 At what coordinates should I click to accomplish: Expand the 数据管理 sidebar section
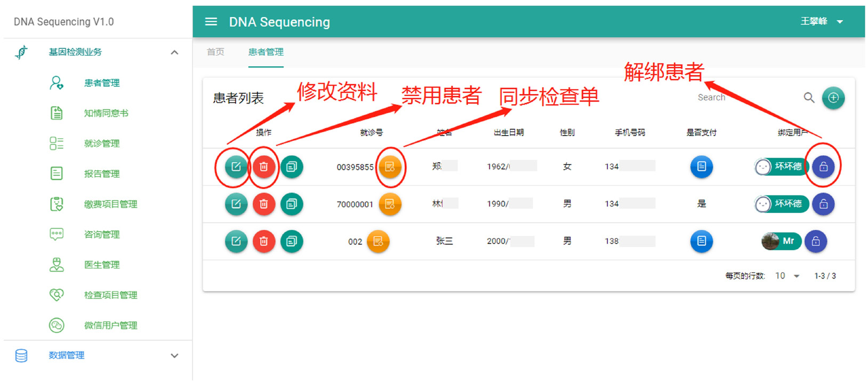coord(174,356)
